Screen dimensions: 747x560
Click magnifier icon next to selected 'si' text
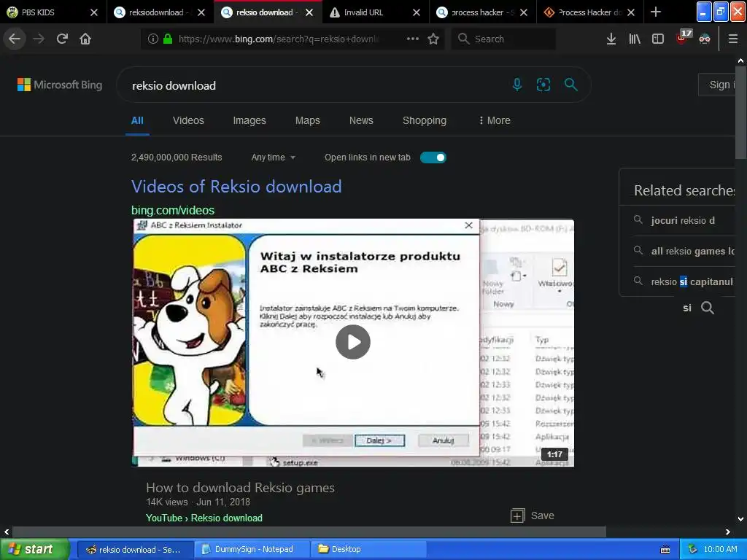[x=708, y=308]
